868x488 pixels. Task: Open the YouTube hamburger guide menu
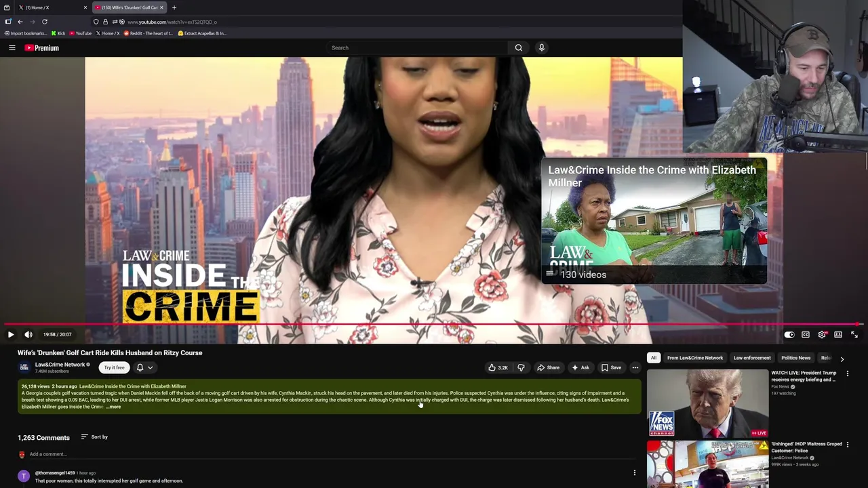coord(12,47)
